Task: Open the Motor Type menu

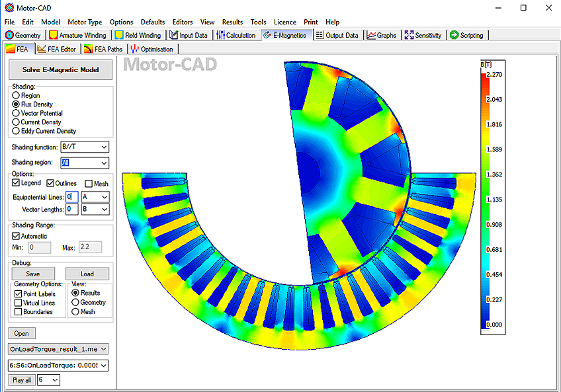Action: (85, 22)
